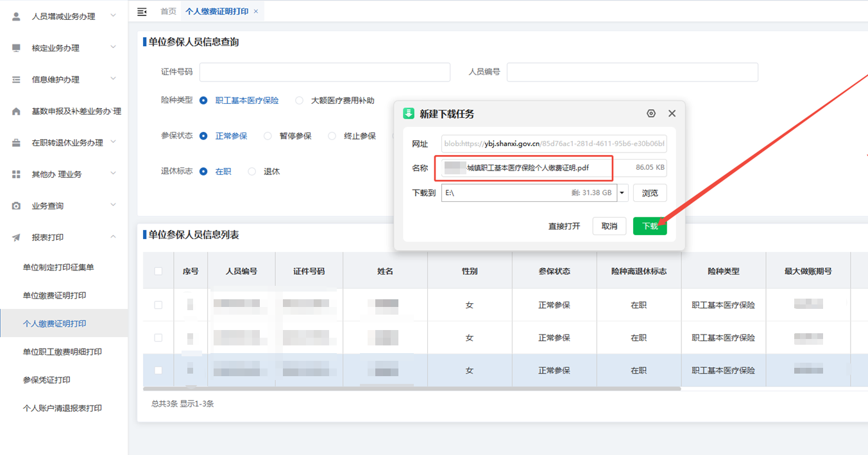Switch to the 首页 tab
The height and width of the screenshot is (455, 868).
click(x=168, y=12)
